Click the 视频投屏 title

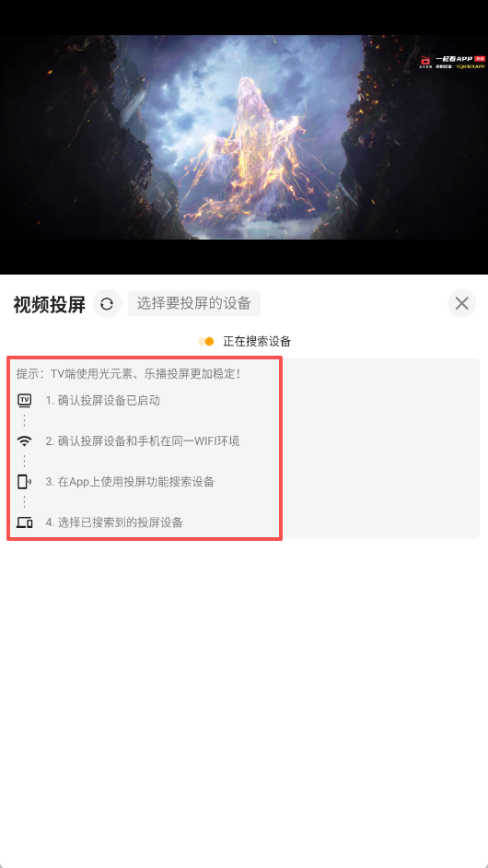click(49, 304)
